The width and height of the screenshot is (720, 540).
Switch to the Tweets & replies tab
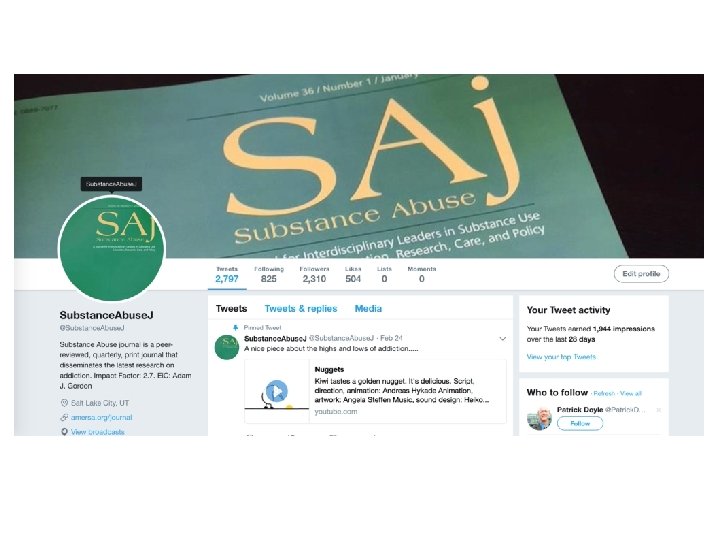(x=301, y=309)
